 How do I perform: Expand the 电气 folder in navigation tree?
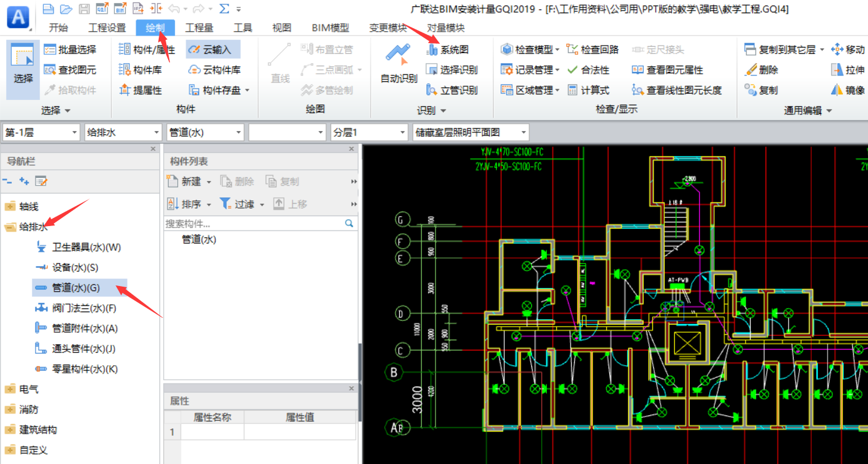10,389
